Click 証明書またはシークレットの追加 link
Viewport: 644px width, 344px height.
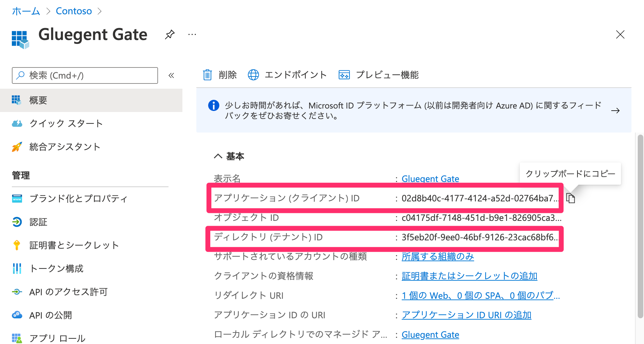469,276
